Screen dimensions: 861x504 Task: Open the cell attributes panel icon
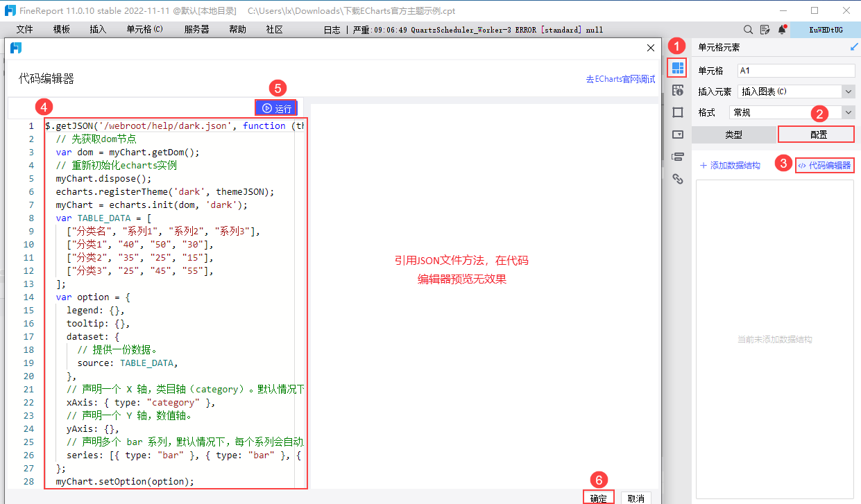(678, 90)
